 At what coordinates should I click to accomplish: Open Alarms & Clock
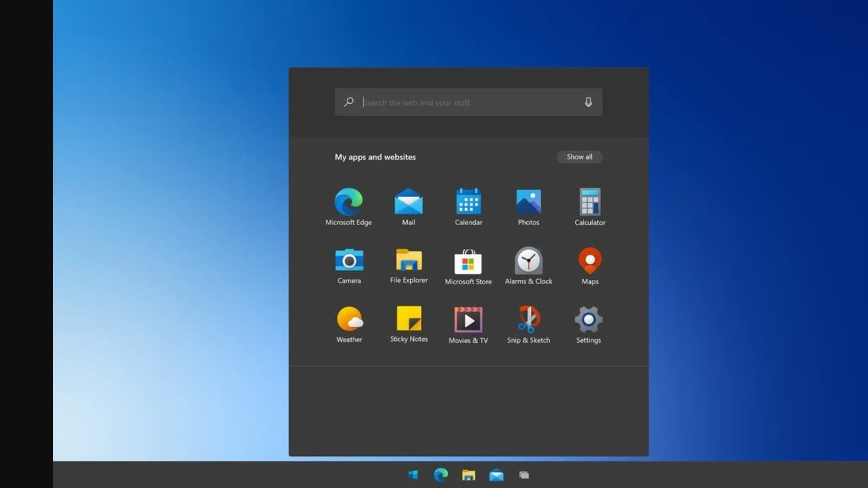(x=528, y=266)
